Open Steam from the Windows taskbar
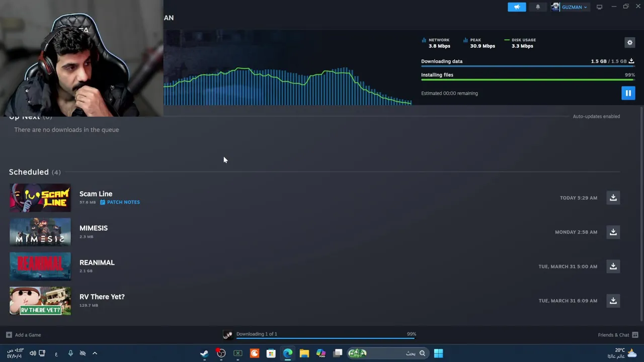 204,353
